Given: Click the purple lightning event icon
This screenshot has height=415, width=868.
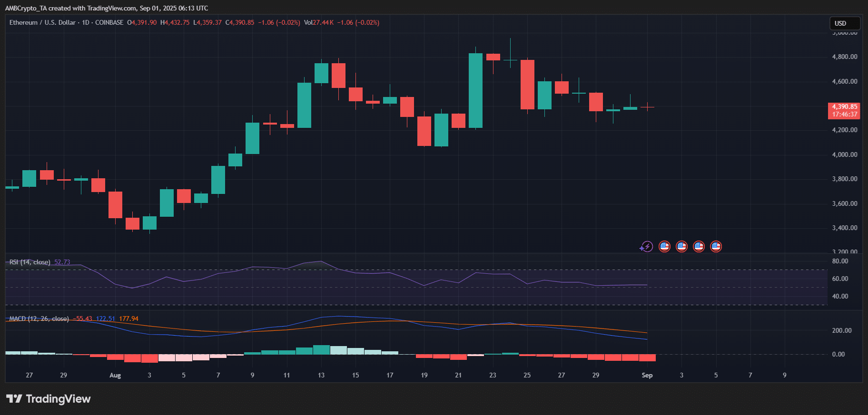Looking at the screenshot, I should tap(646, 246).
